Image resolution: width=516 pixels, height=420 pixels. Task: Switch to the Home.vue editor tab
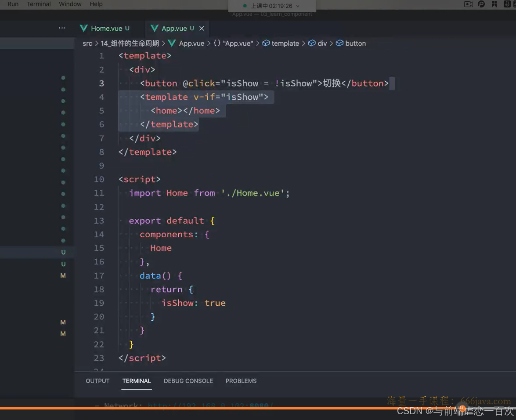[x=106, y=28]
